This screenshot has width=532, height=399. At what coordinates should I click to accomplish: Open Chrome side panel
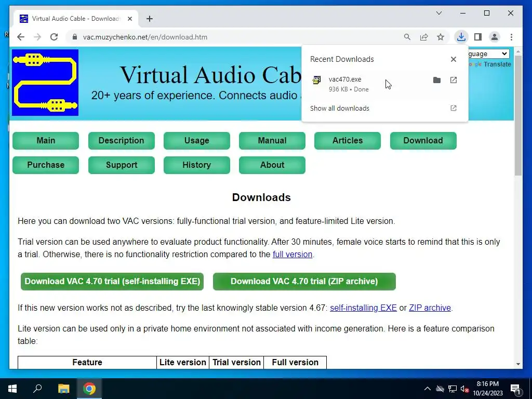(478, 37)
